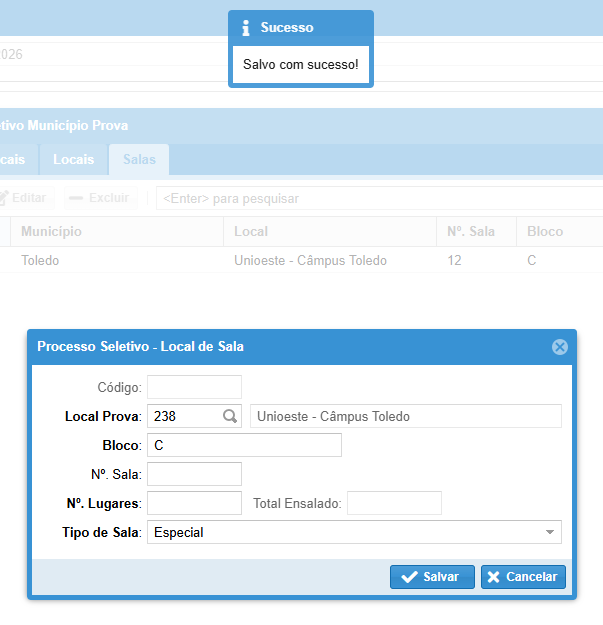This screenshot has width=603, height=625.
Task: Close the Local de Sala dialog
Action: 559,347
